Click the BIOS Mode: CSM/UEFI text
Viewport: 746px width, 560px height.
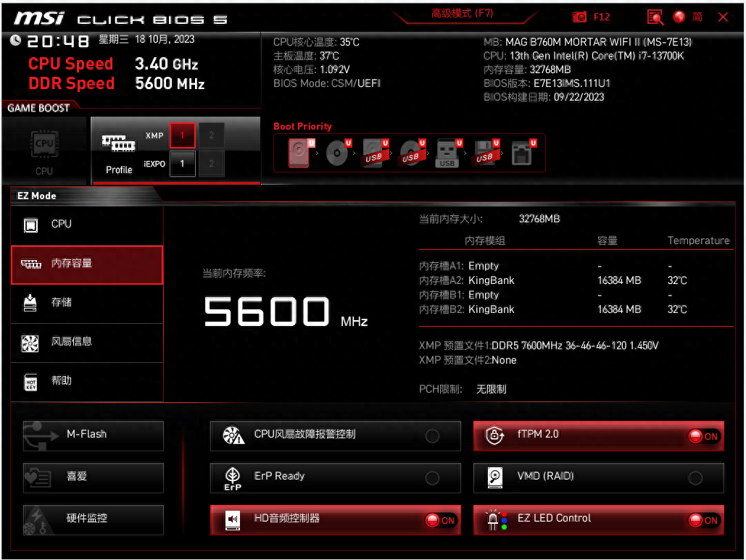[327, 83]
